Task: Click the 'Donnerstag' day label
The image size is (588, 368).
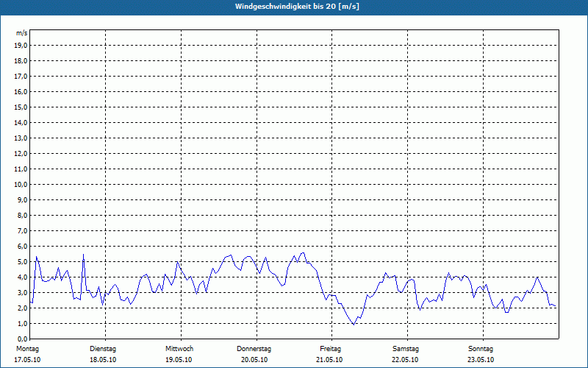Action: click(x=254, y=349)
